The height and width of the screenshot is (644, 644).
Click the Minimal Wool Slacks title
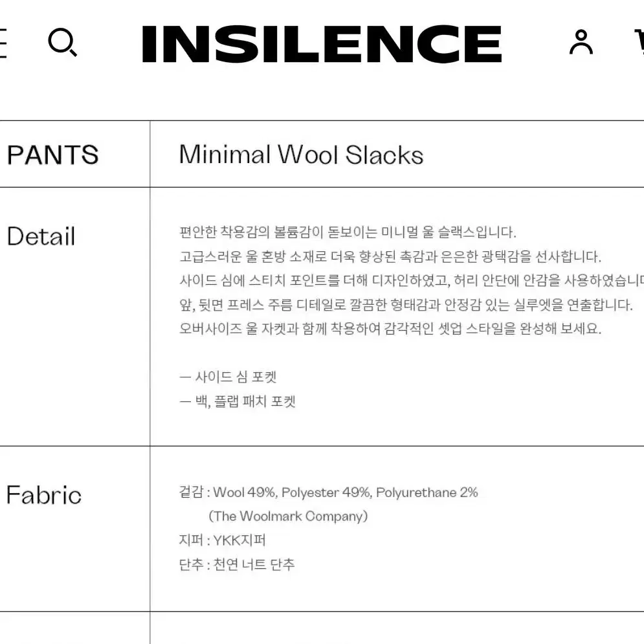(x=301, y=155)
